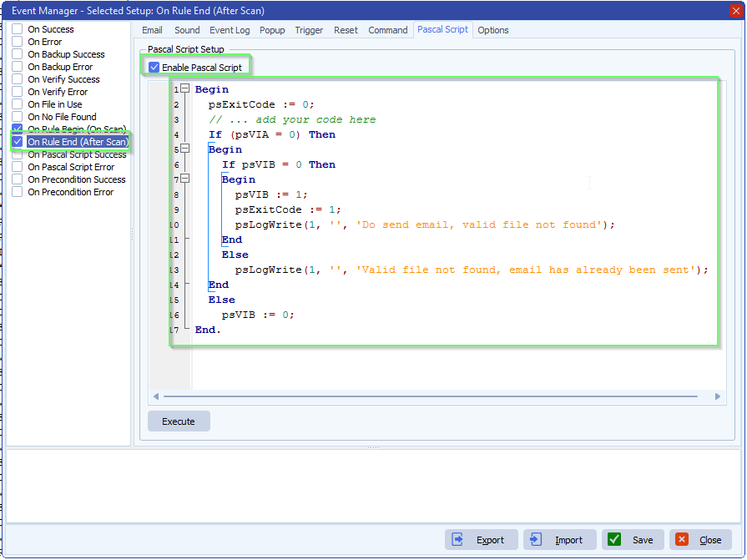Close the Event Manager window

coord(735,11)
